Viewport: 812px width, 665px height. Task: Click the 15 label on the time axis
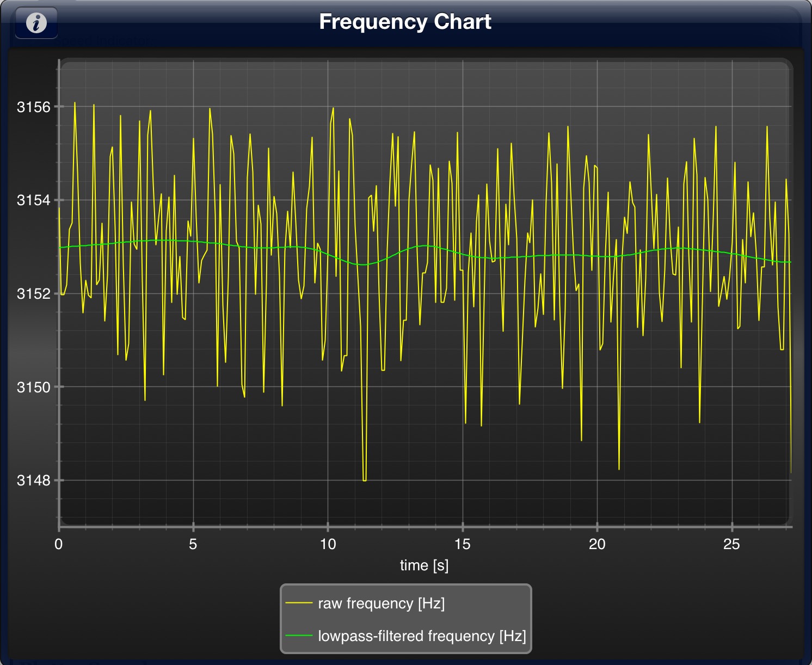click(x=462, y=544)
